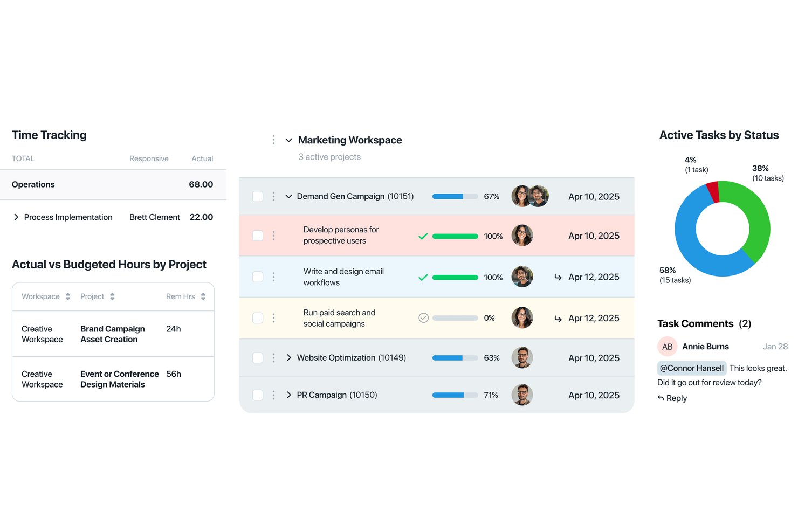Click dependency arrow on email workflows row
This screenshot has width=798, height=532.
(558, 277)
